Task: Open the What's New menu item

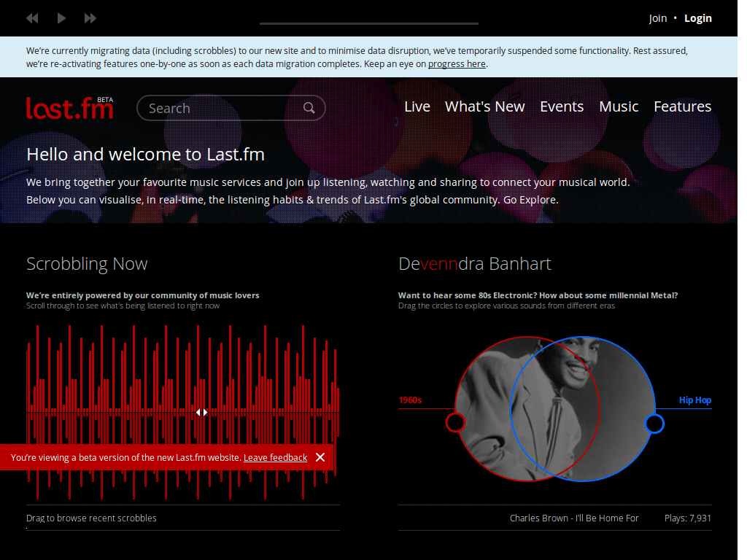Action: pos(484,106)
